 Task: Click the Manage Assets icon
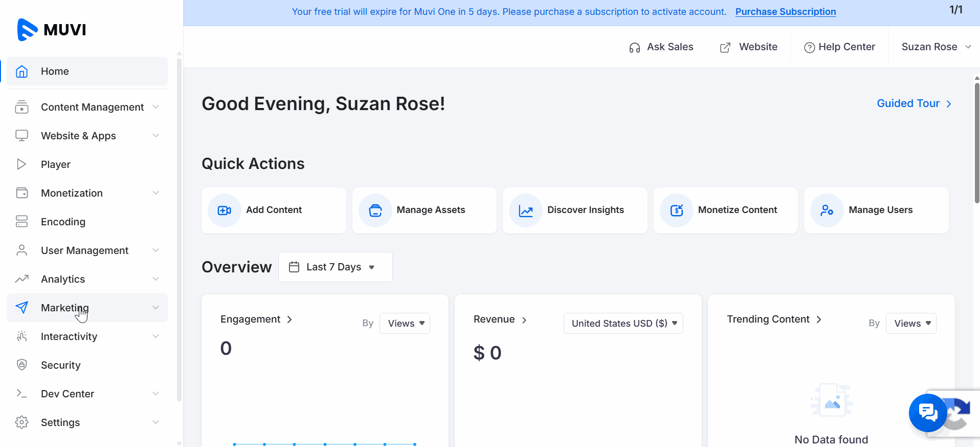pos(375,210)
